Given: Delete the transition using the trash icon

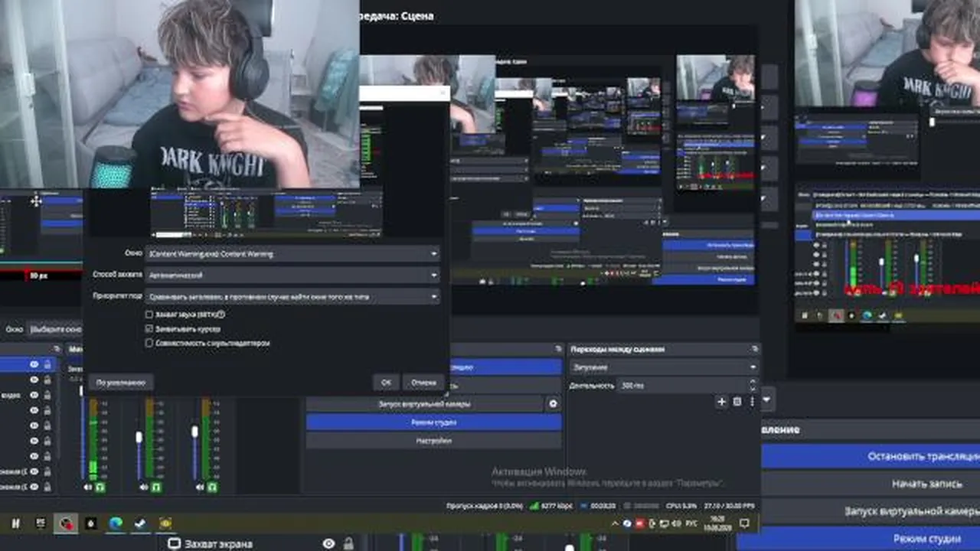Looking at the screenshot, I should (x=737, y=401).
